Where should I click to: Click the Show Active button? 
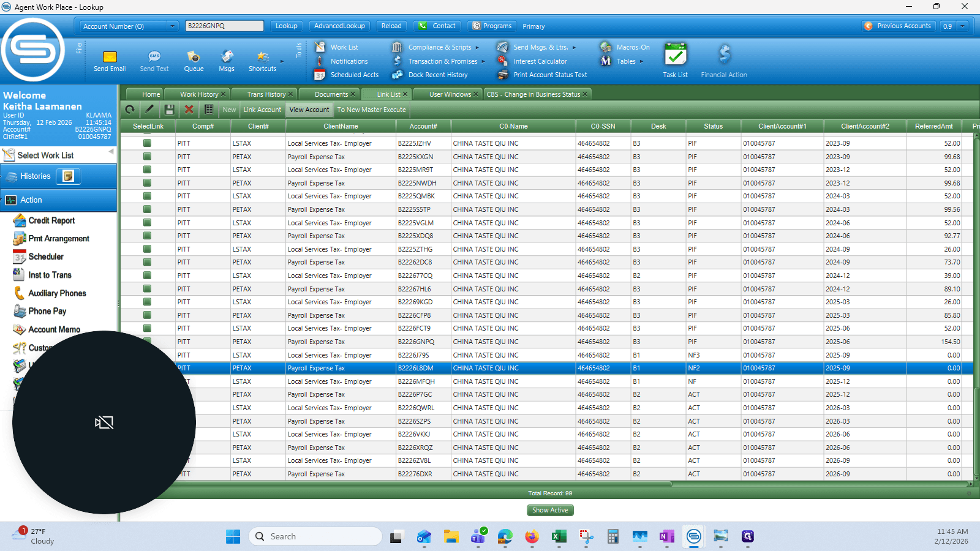[550, 510]
